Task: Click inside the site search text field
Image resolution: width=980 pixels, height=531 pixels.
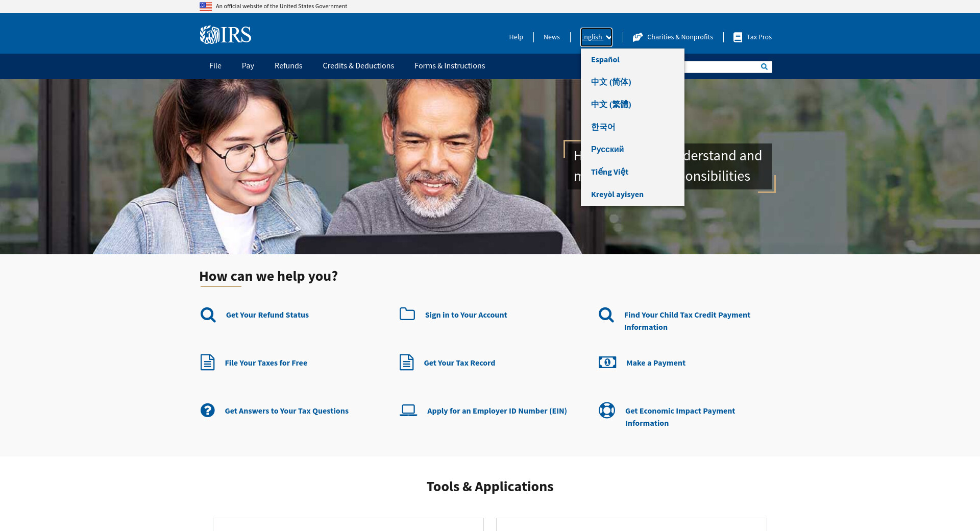Action: [721, 67]
